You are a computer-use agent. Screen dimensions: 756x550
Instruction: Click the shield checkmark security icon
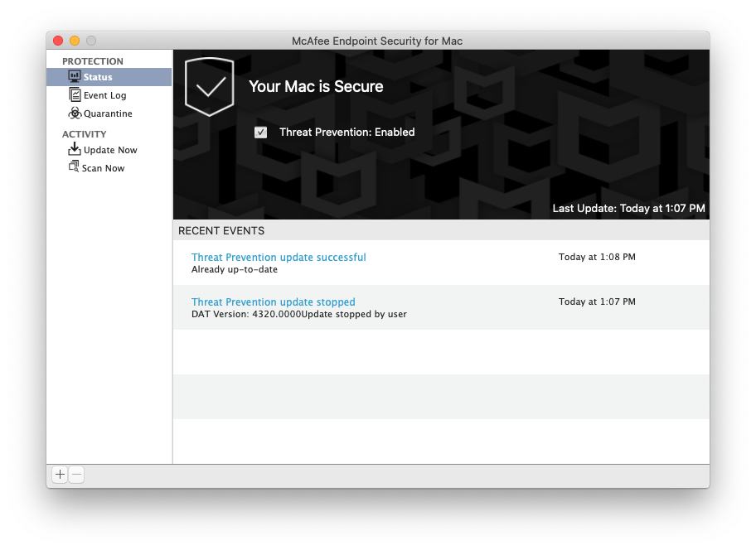click(209, 86)
